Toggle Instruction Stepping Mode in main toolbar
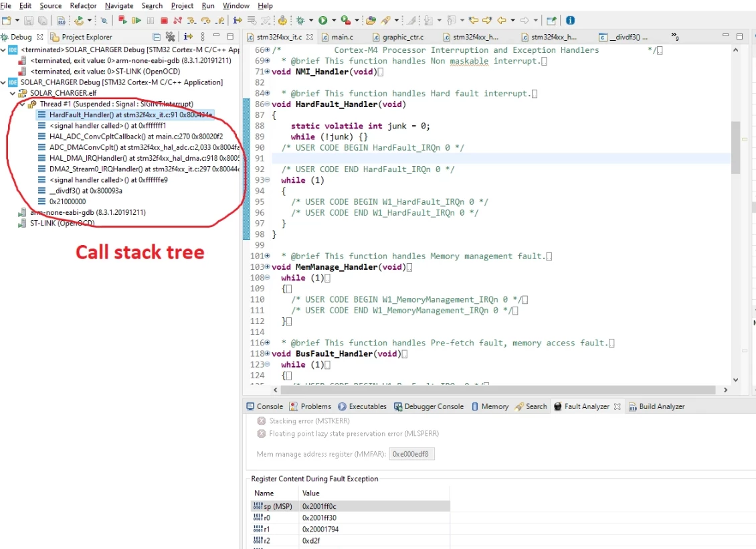Viewport: 756px width, 549px height. click(238, 20)
